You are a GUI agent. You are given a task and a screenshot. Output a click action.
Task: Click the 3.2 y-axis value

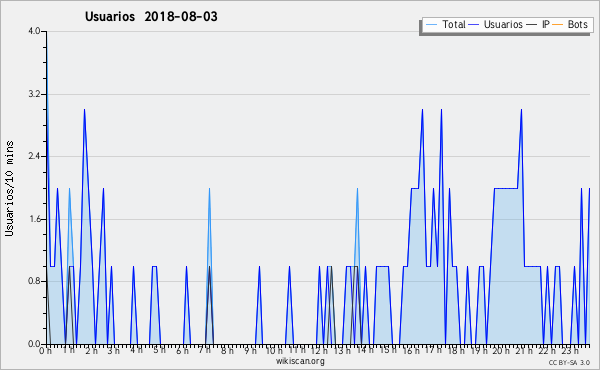click(34, 94)
